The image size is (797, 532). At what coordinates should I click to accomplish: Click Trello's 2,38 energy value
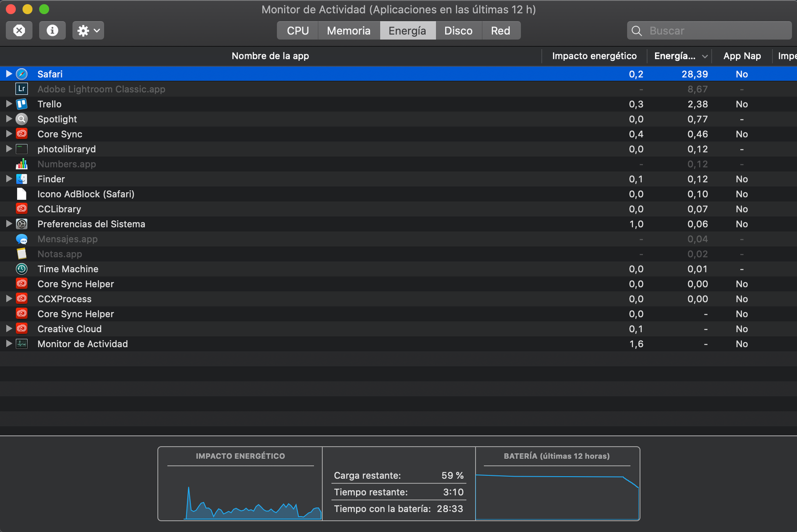(x=697, y=104)
